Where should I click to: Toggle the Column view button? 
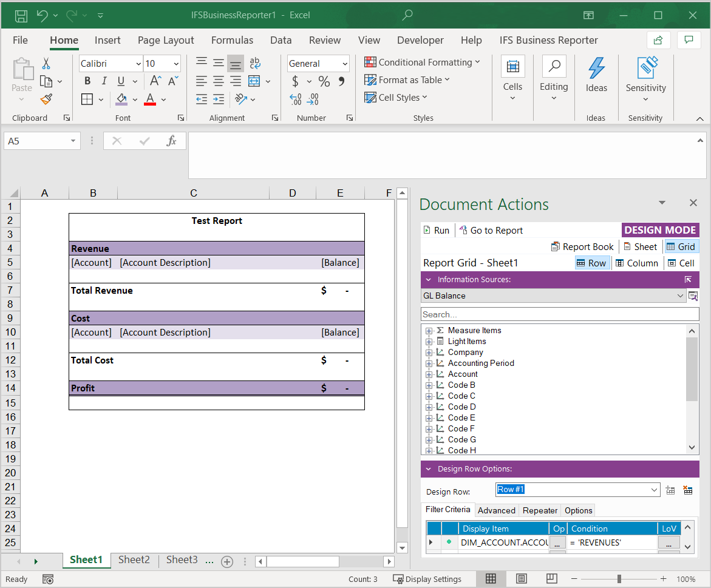tap(636, 263)
